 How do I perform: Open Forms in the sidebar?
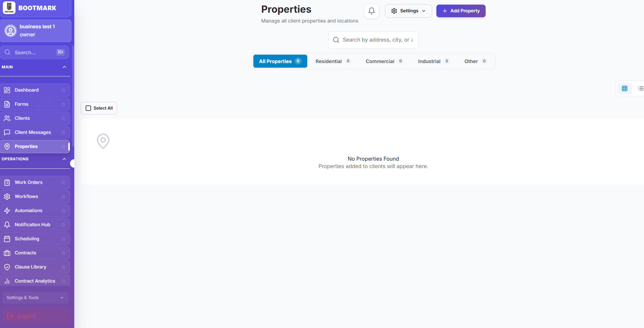(35, 104)
